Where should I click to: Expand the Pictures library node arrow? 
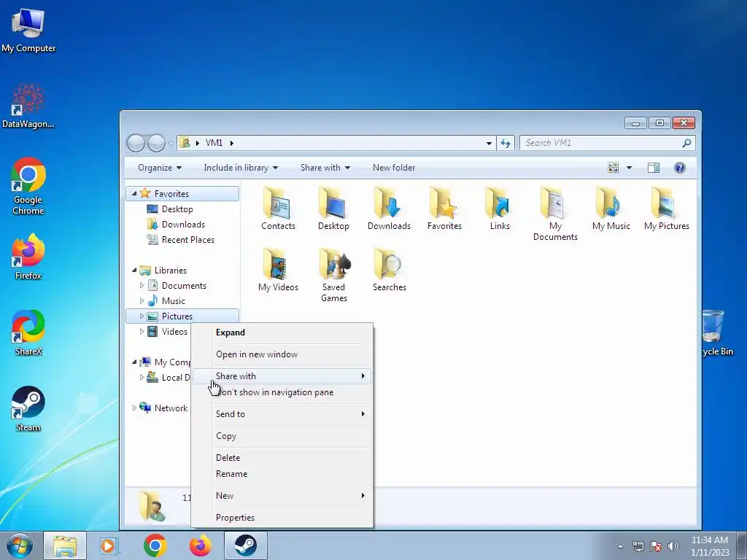pyautogui.click(x=142, y=316)
